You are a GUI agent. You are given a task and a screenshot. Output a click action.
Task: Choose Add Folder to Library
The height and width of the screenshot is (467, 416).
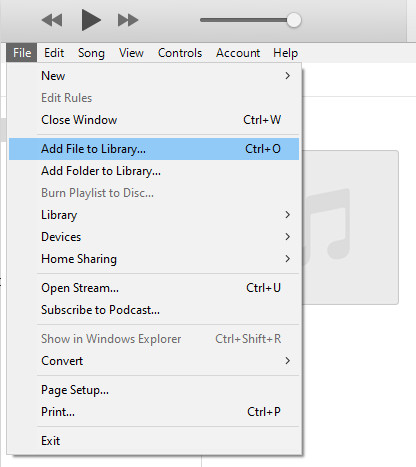[154, 171]
